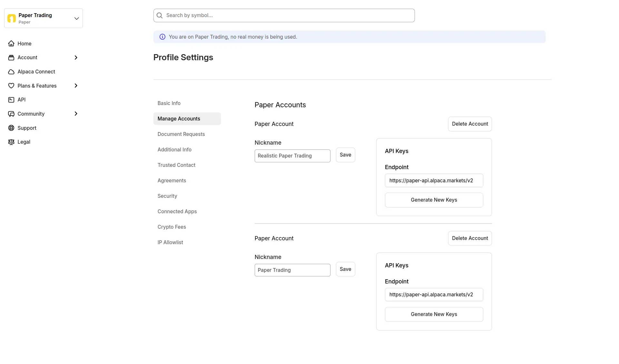The width and height of the screenshot is (619, 364).
Task: Delete the Realistic Paper Trading account
Action: tap(470, 124)
